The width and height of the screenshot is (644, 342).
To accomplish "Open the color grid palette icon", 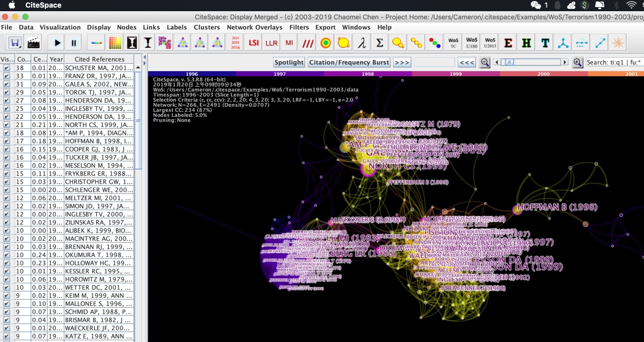I will [115, 43].
